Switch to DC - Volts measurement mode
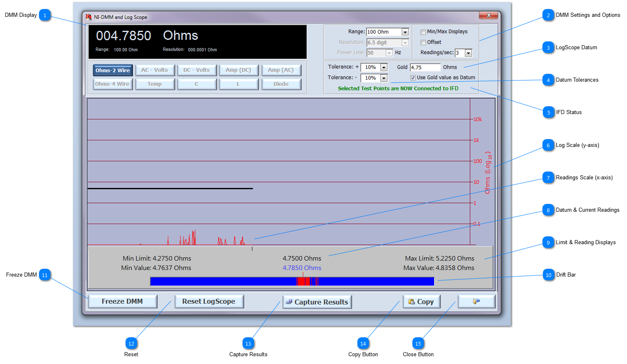This screenshot has height=364, width=627. 197,70
